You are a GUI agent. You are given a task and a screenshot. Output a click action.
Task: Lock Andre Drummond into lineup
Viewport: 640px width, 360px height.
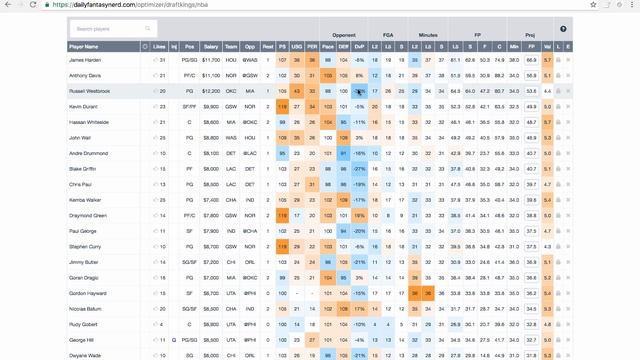click(x=558, y=153)
